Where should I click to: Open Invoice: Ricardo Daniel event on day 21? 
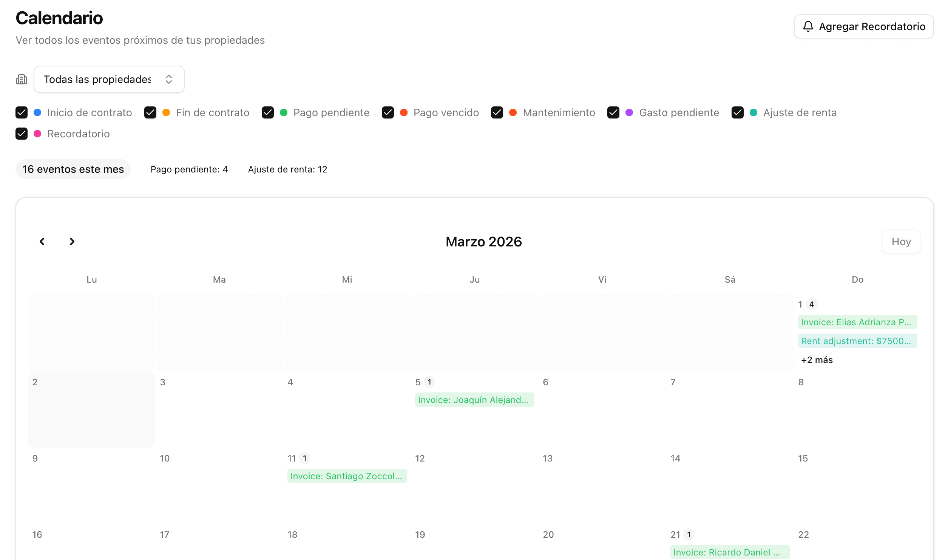730,552
